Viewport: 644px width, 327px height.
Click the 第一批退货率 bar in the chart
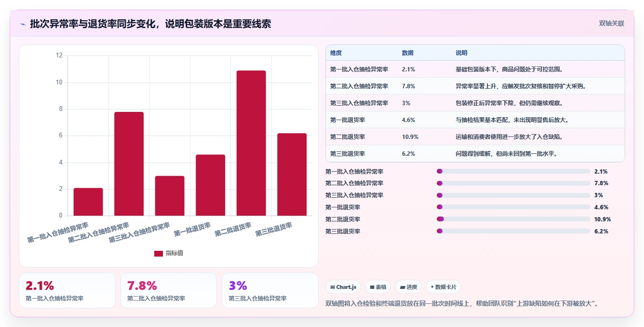tap(210, 185)
